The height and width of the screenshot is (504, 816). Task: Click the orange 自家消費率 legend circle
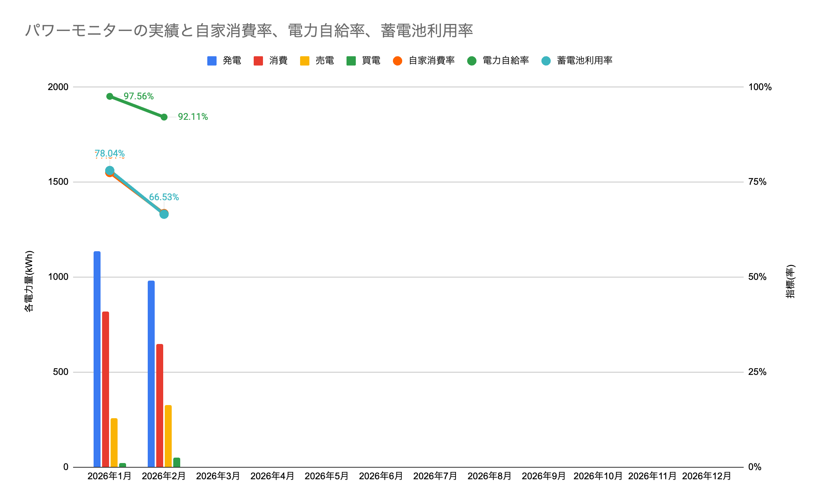tap(397, 61)
